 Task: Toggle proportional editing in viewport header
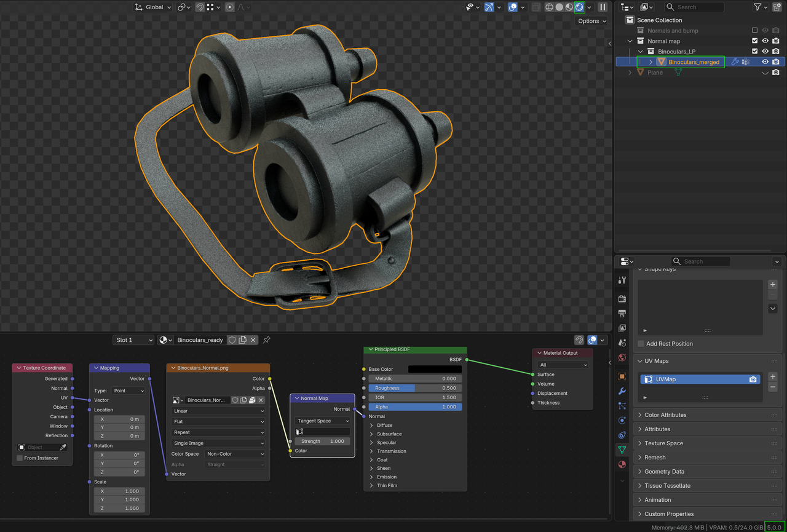230,7
